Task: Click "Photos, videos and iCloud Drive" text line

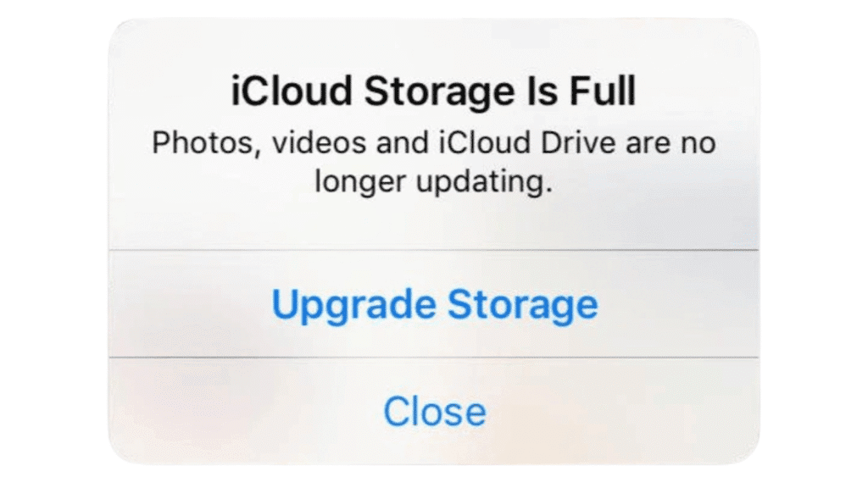Action: (384, 143)
